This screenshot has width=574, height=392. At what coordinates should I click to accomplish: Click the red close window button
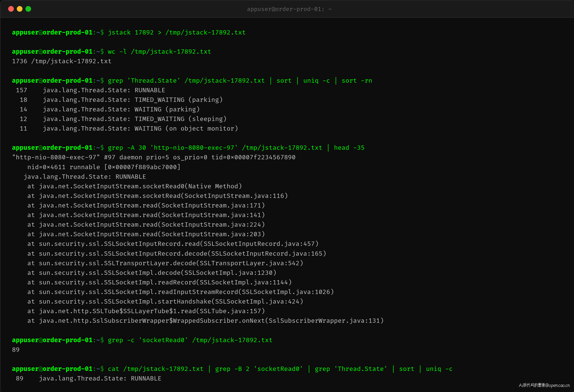click(x=11, y=9)
